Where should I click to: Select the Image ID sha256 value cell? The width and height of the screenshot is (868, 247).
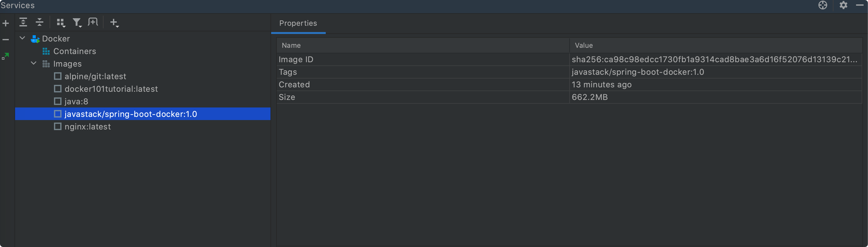click(x=715, y=59)
